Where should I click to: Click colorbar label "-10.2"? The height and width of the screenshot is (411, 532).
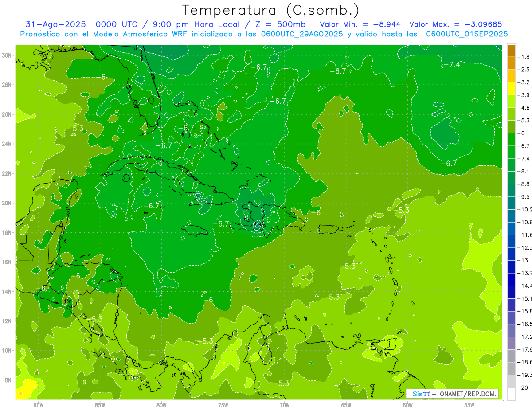coord(525,210)
